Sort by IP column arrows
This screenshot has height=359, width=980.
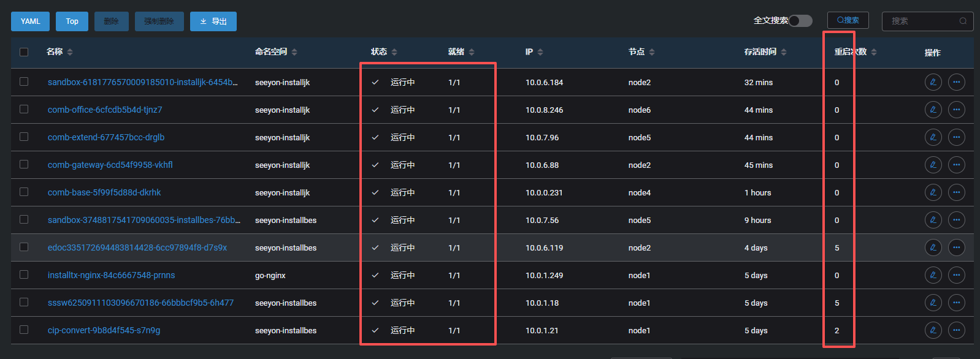540,52
